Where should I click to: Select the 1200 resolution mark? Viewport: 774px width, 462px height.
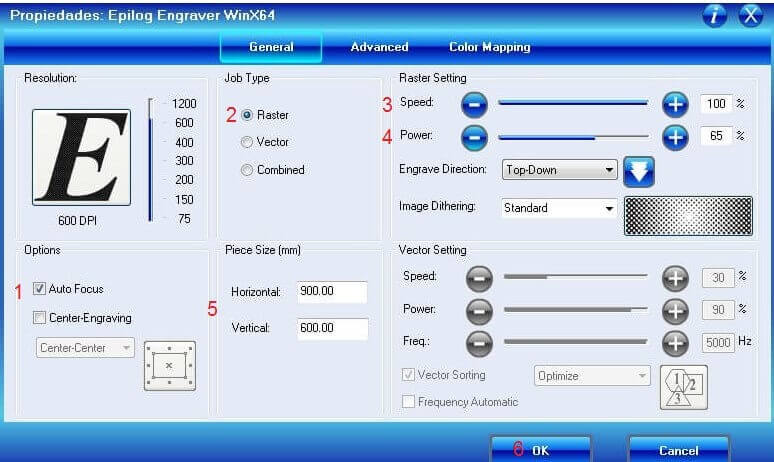point(184,104)
